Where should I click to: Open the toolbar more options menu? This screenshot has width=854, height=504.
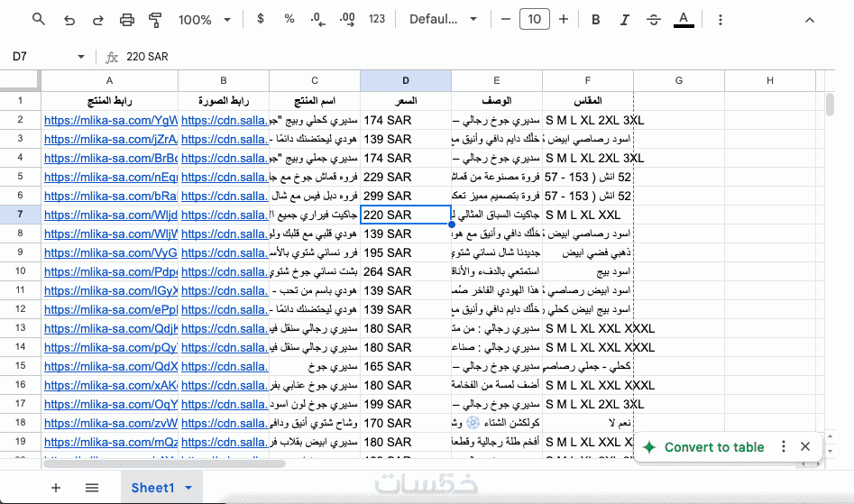[x=720, y=20]
